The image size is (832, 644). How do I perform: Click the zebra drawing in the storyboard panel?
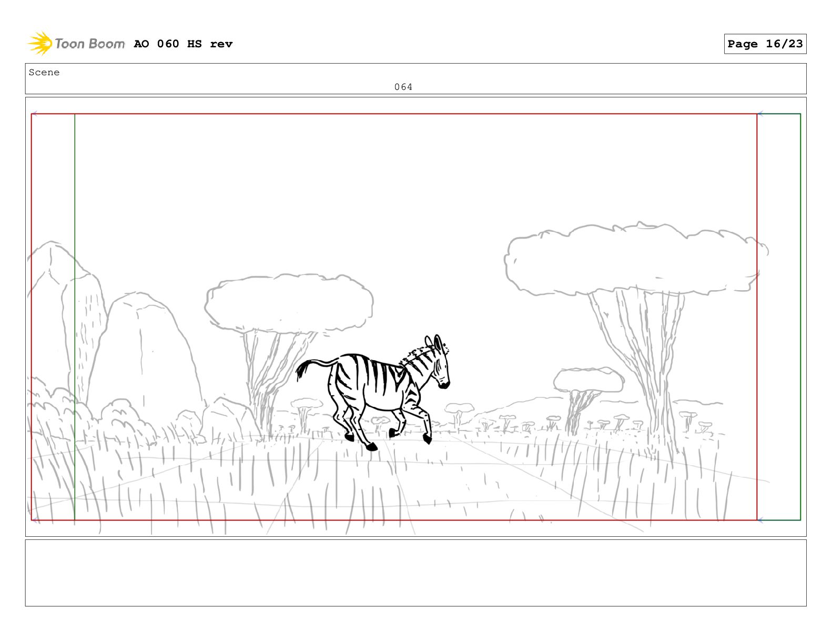[x=373, y=392]
